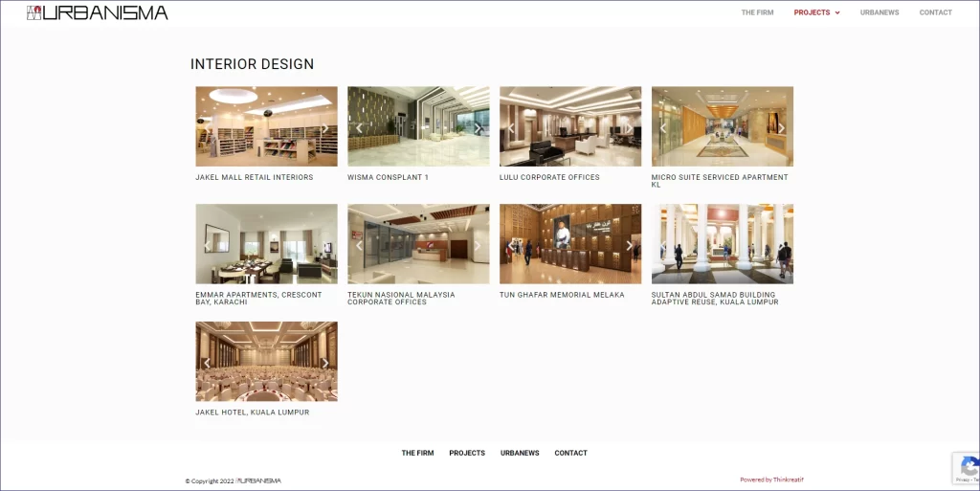Click previous arrow on Tekun Nasional Corporate Offices
The height and width of the screenshot is (491, 980).
pos(360,246)
